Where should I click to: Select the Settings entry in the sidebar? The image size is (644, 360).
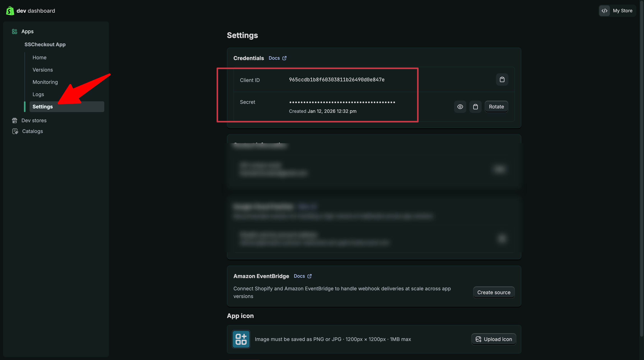43,106
